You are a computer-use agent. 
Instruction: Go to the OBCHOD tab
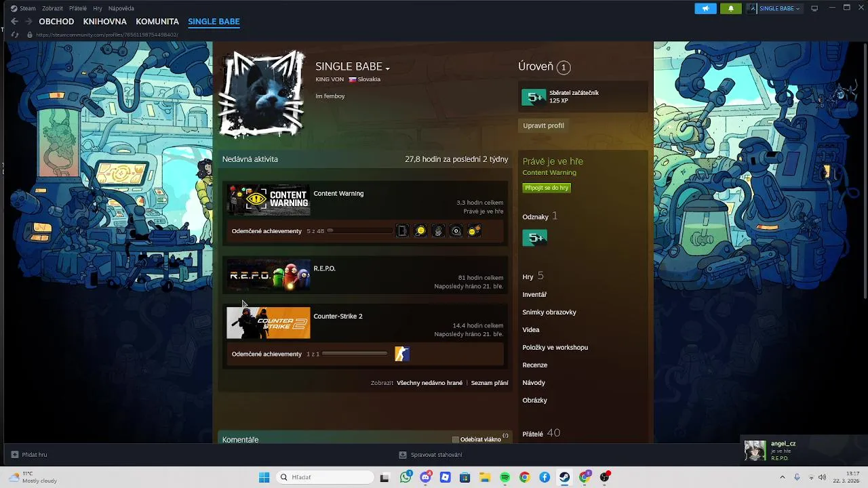[x=56, y=22]
